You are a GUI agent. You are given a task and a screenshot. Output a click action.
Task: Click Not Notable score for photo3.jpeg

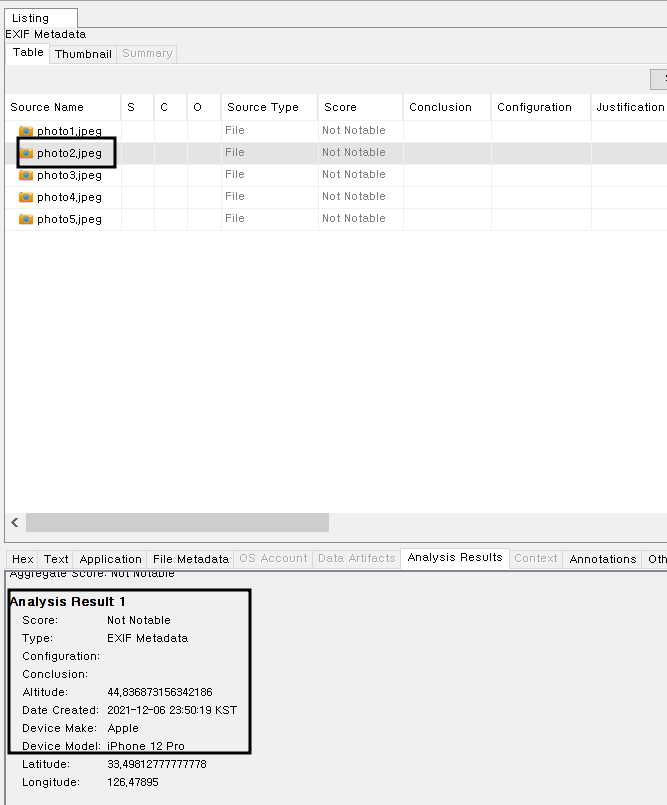tap(354, 175)
